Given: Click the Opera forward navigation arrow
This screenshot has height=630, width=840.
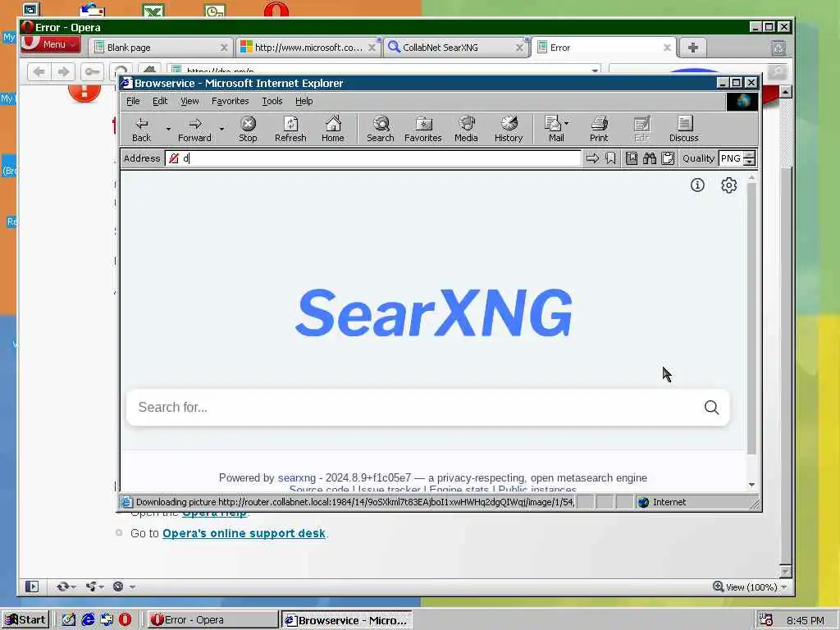Looking at the screenshot, I should point(63,72).
